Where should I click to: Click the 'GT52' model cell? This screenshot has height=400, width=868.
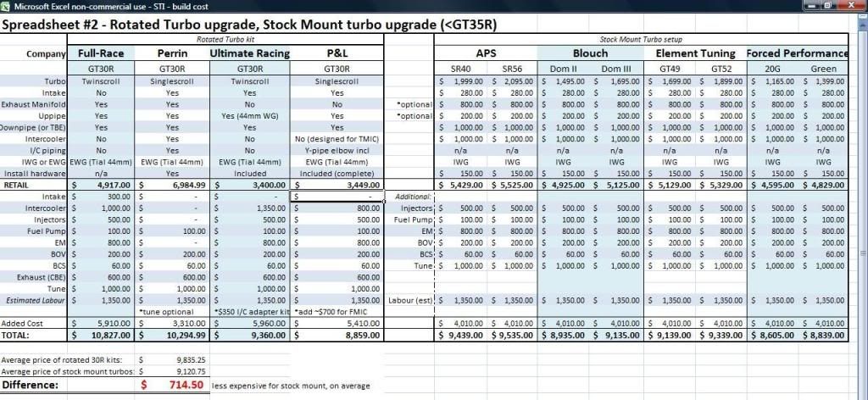tap(721, 69)
